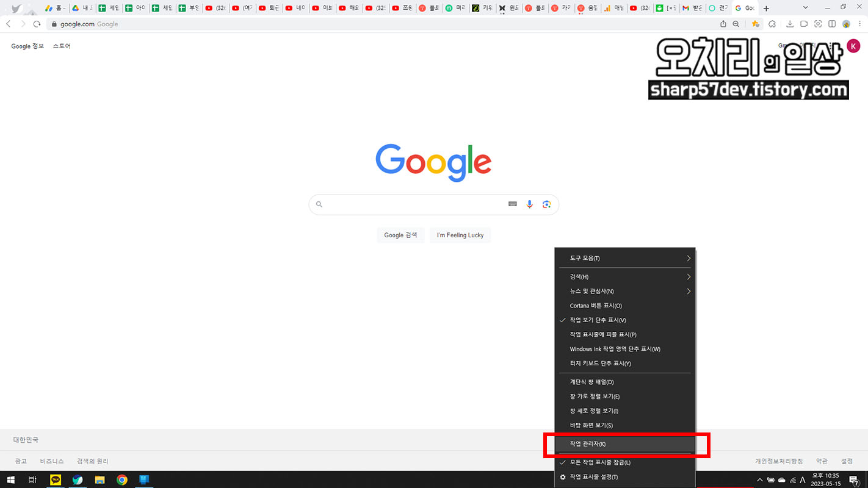Open 작업 표시줄 설정(T) menu item

tap(625, 477)
